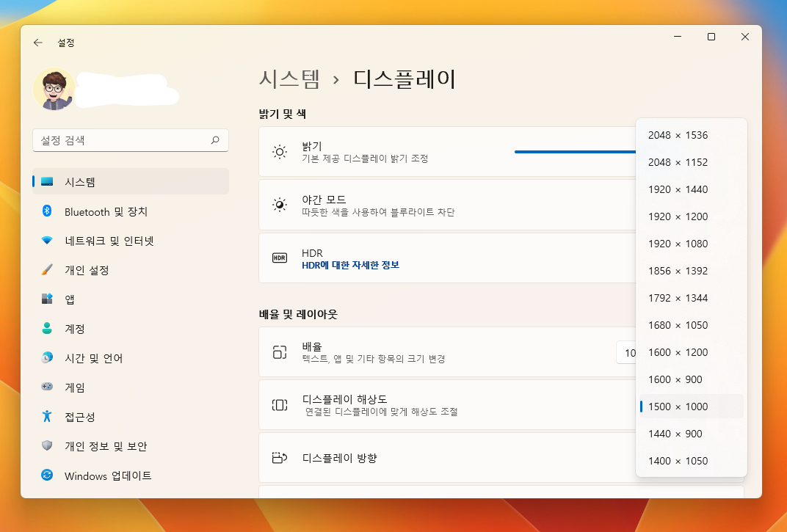Click the 디스플레이 해상도 icon
Image resolution: width=787 pixels, height=532 pixels.
(280, 405)
